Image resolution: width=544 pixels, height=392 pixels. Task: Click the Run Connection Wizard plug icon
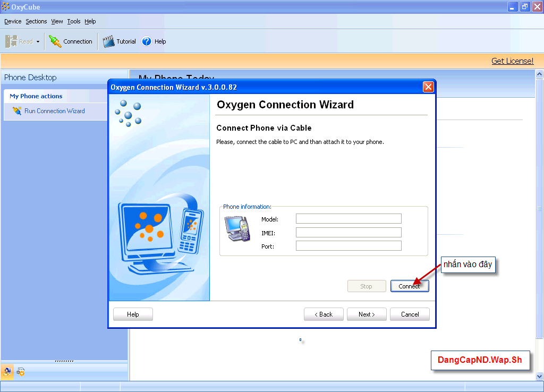16,110
